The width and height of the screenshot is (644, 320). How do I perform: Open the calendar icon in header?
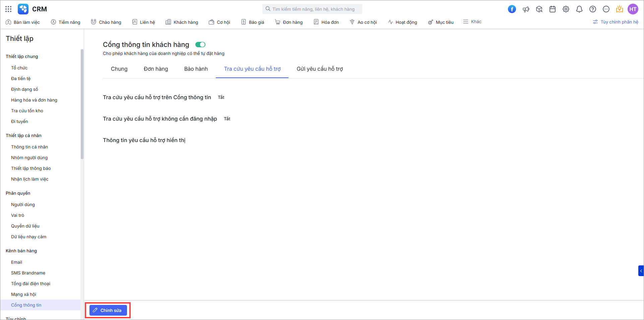pyautogui.click(x=553, y=9)
